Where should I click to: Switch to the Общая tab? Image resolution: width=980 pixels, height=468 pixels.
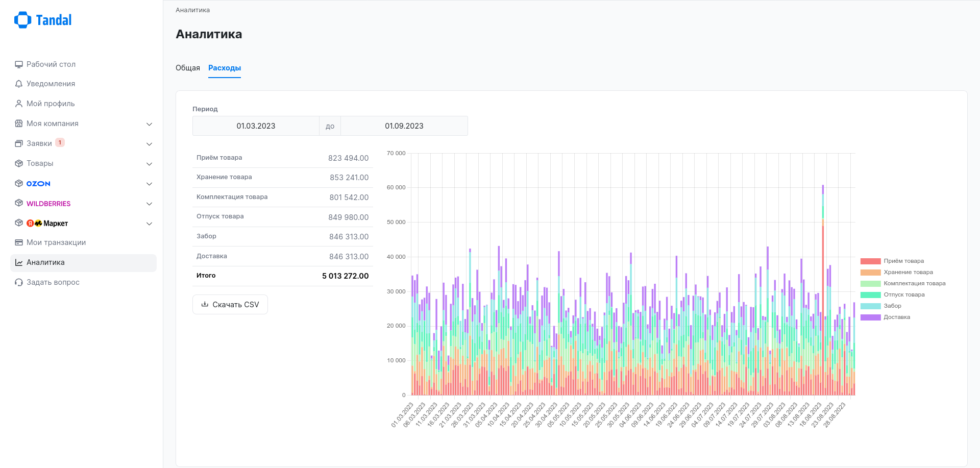[188, 68]
